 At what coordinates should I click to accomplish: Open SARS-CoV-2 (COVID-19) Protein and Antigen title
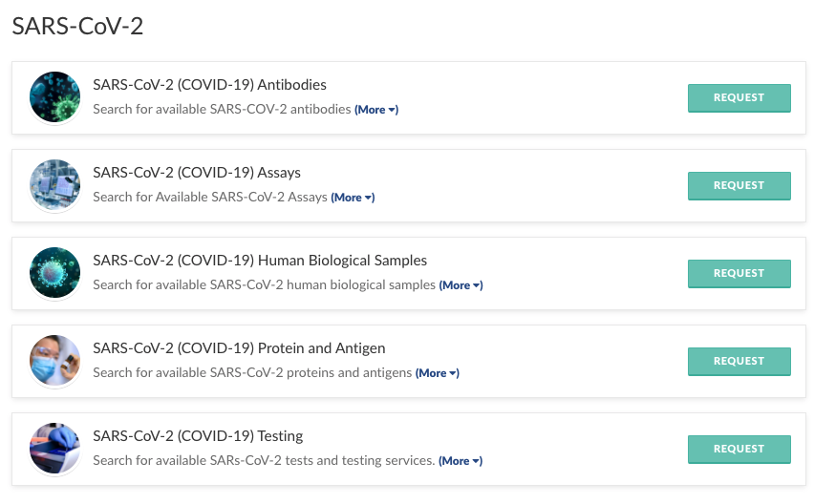239,348
